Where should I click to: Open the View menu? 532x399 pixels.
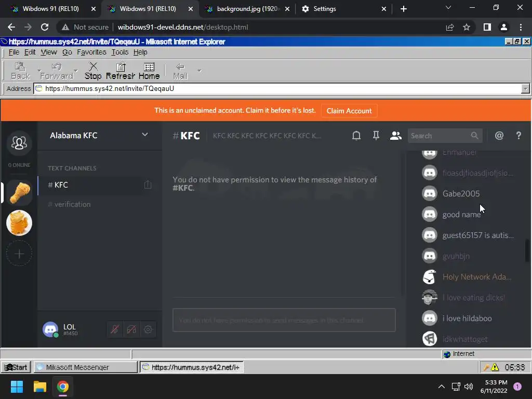[x=49, y=52]
